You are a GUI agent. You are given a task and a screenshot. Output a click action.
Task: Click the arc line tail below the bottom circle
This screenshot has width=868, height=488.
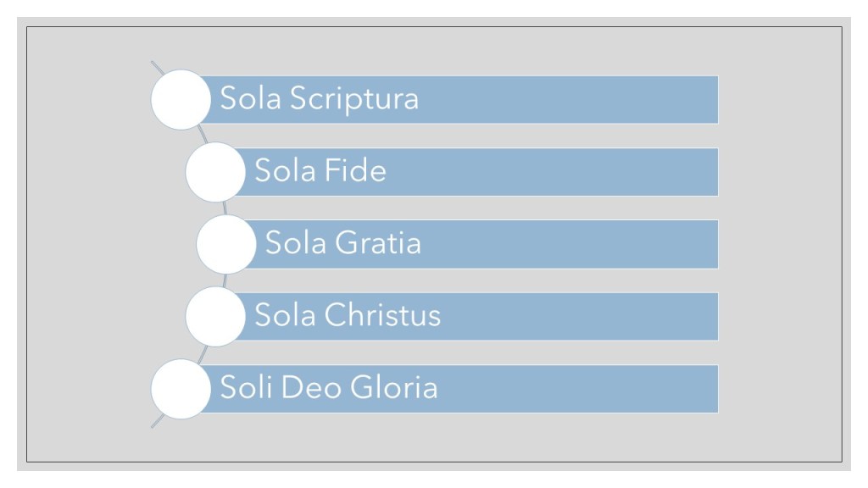(155, 424)
